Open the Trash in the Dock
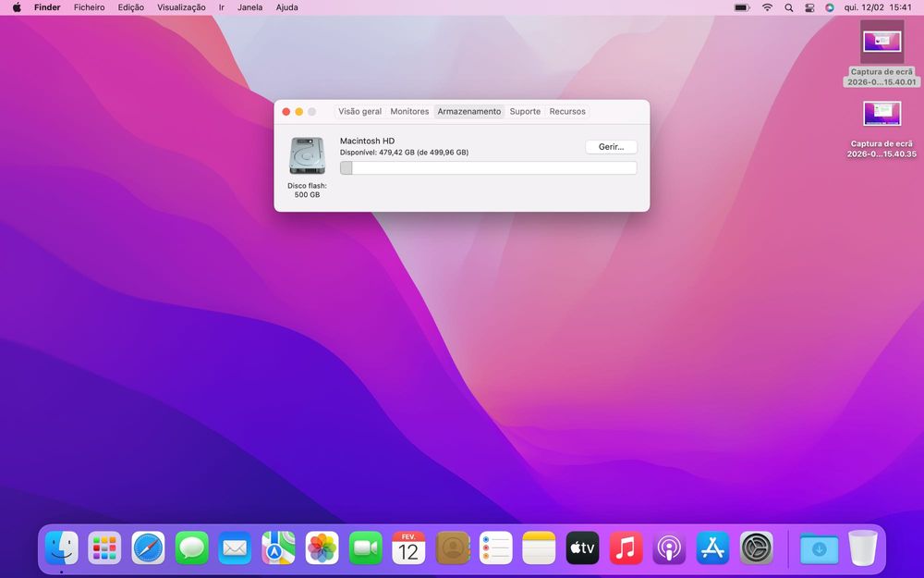Image resolution: width=924 pixels, height=578 pixels. (x=863, y=547)
